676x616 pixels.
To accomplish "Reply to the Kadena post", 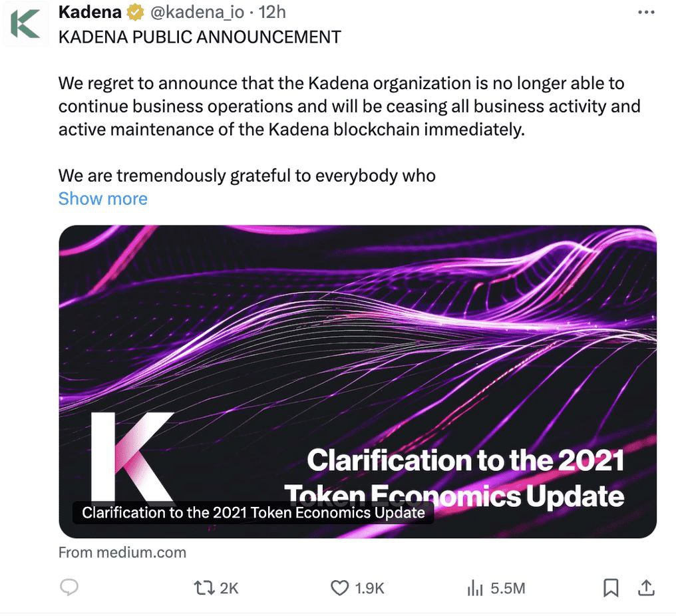I will coord(69,587).
